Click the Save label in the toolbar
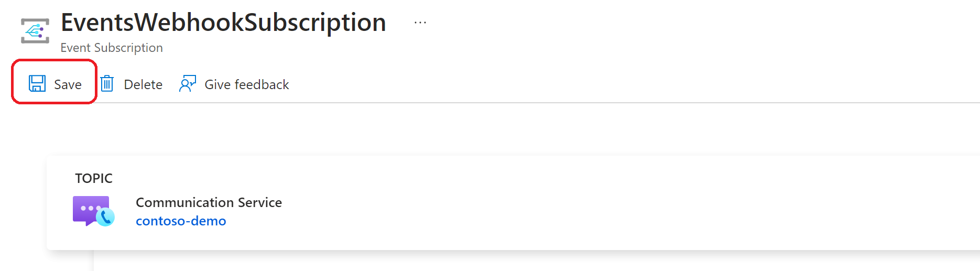This screenshot has height=271, width=980. 68,84
